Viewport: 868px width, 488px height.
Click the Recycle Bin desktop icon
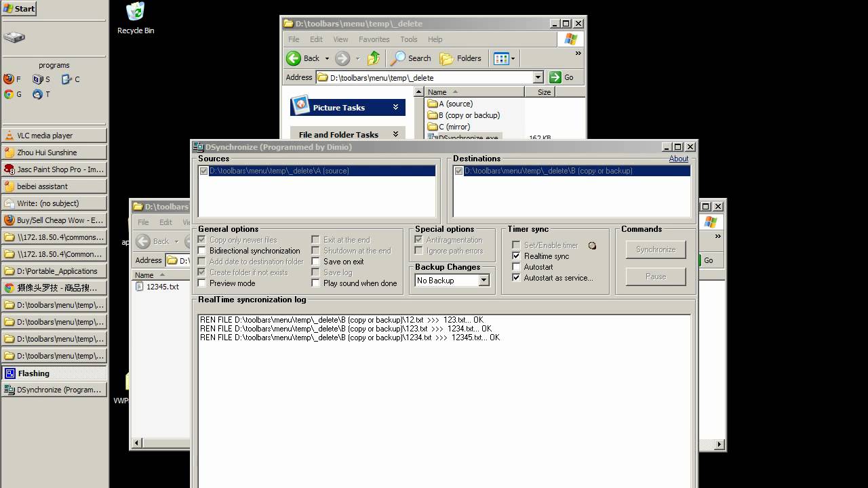pyautogui.click(x=136, y=18)
